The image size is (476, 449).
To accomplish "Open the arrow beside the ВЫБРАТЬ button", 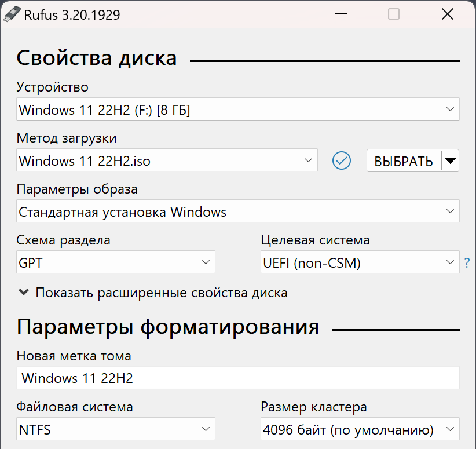I will (450, 160).
